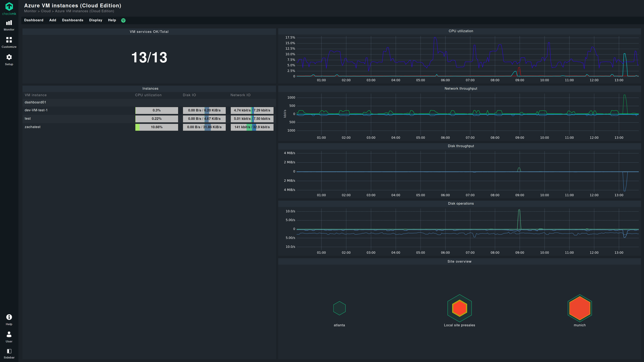Click the 13:00 spike in CPU graph
644x362 pixels.
coord(625,65)
